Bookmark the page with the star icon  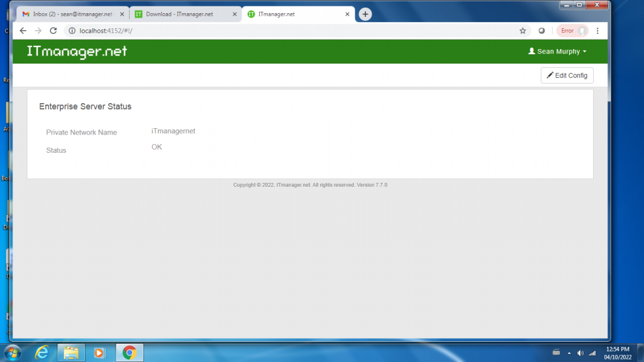tap(523, 30)
